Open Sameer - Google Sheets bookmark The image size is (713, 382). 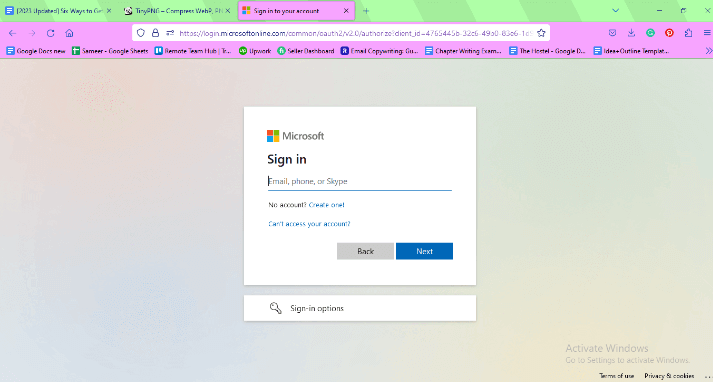tap(110, 51)
